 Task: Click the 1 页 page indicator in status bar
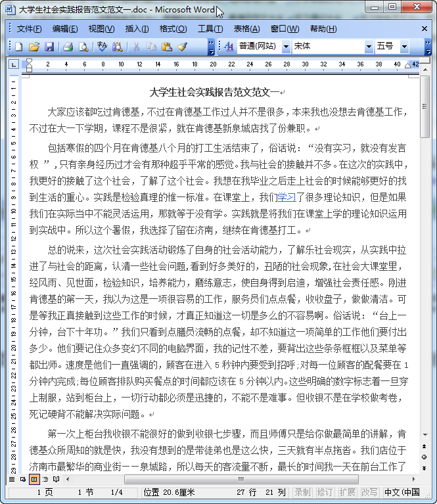[45, 492]
